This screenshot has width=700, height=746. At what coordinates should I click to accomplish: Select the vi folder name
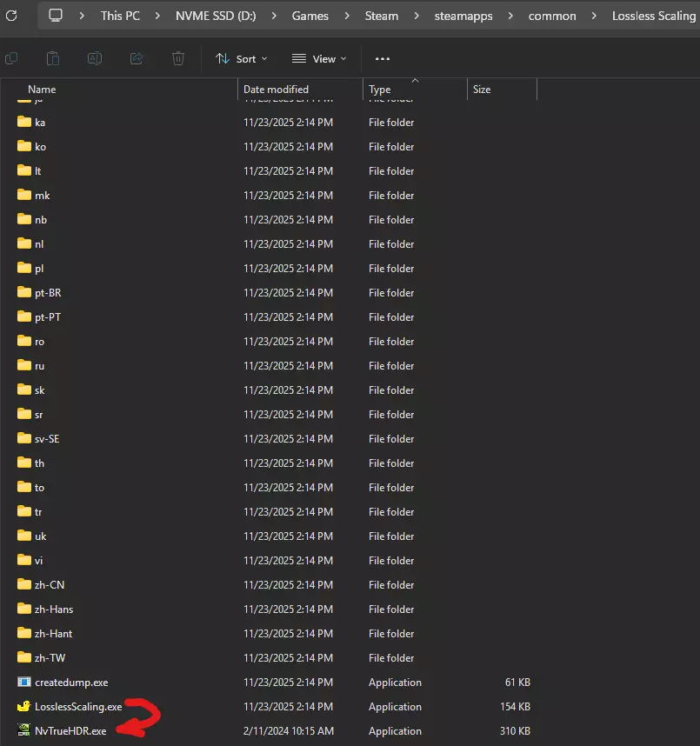point(38,561)
